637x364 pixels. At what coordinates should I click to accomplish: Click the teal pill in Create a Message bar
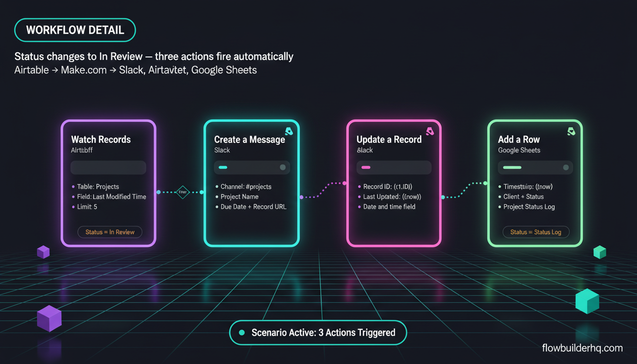tap(223, 167)
